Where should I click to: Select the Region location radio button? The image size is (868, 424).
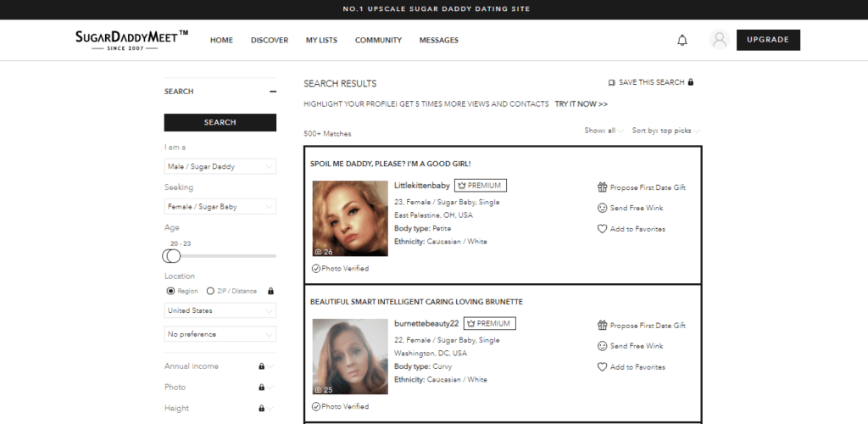click(170, 291)
